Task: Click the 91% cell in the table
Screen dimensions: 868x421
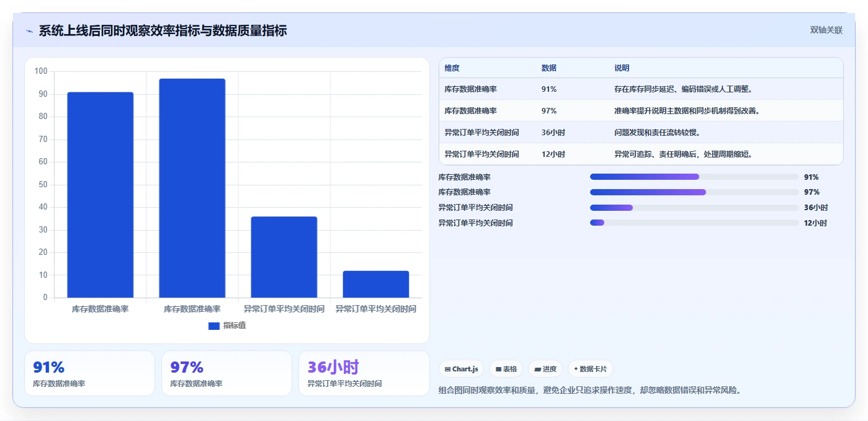Action: coord(549,89)
